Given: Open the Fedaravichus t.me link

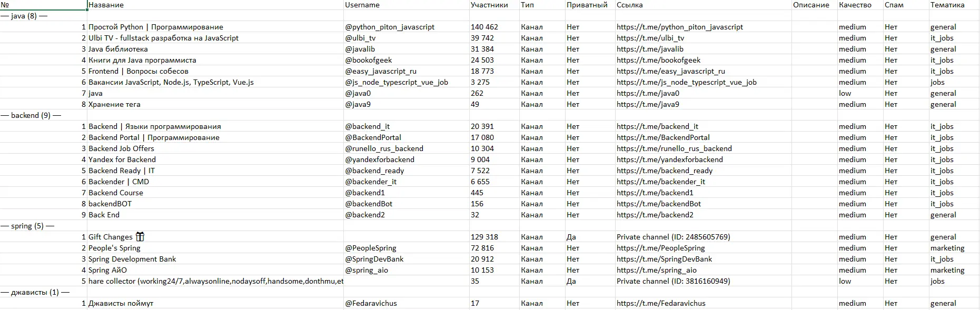Looking at the screenshot, I should click(x=661, y=303).
